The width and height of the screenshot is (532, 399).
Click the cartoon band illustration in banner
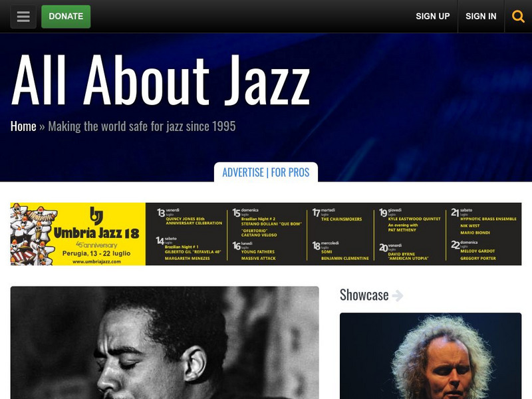pos(33,234)
